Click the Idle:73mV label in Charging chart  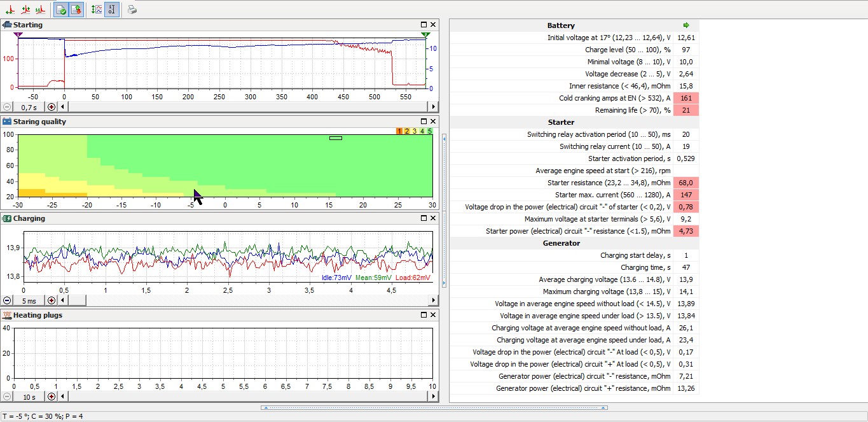coord(338,278)
